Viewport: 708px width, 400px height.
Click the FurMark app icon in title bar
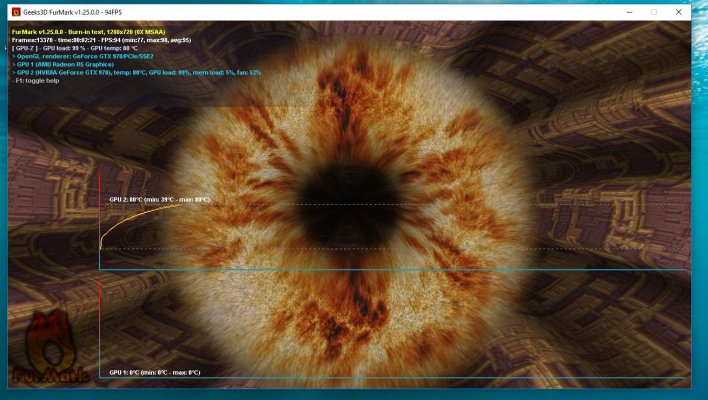[x=16, y=12]
